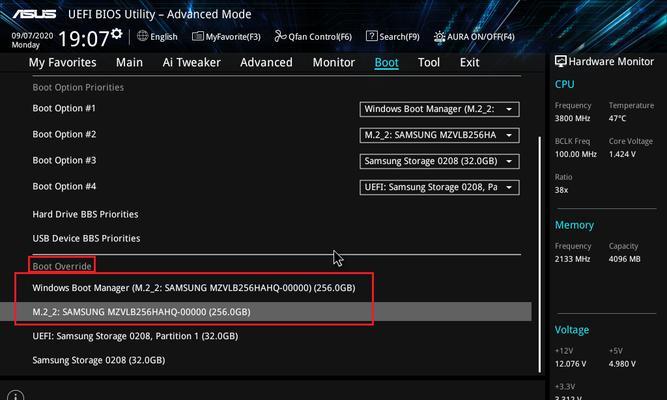
Task: Open the Exit tab
Action: coord(469,63)
